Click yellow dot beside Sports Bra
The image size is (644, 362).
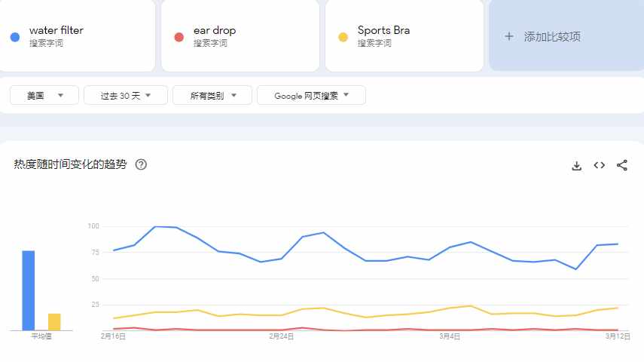(343, 36)
